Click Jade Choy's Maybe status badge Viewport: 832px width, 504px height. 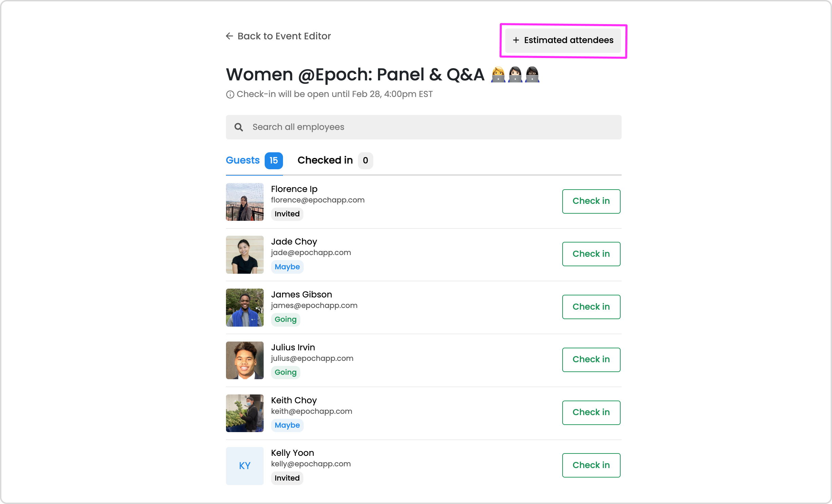point(287,267)
